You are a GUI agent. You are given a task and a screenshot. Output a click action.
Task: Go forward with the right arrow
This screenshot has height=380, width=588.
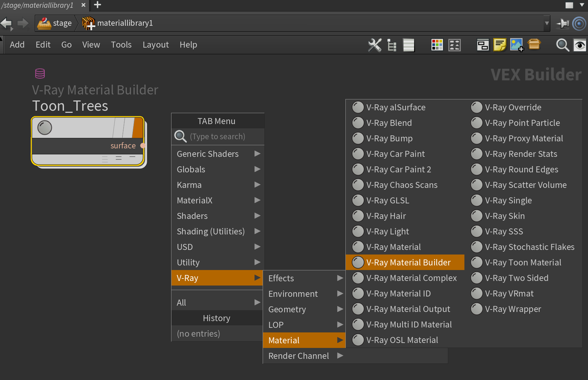point(23,24)
